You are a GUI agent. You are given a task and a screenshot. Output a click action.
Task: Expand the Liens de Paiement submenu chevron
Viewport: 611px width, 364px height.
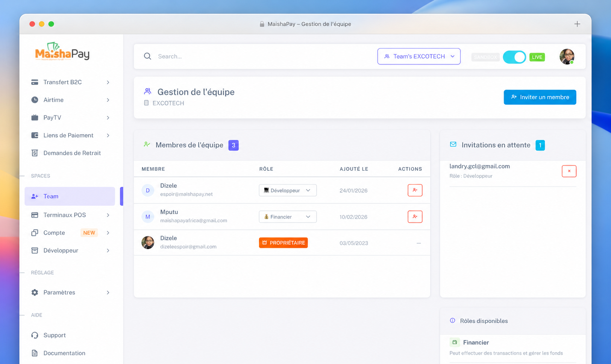108,135
